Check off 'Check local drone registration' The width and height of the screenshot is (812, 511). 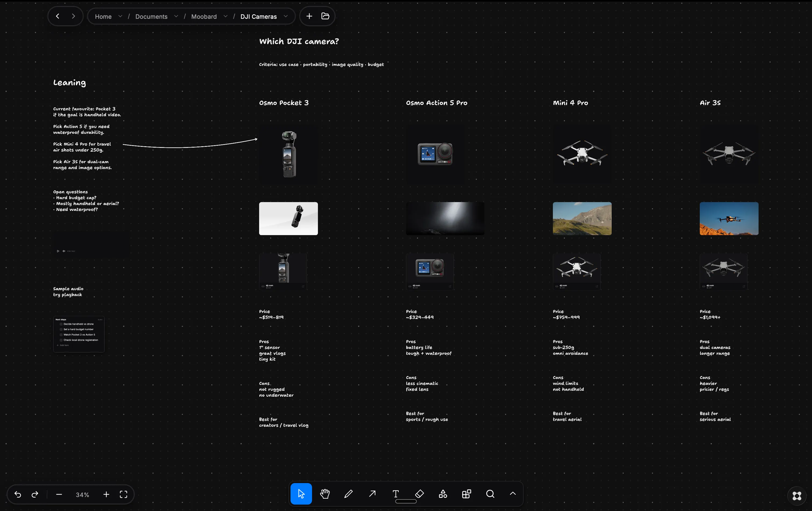(x=61, y=340)
